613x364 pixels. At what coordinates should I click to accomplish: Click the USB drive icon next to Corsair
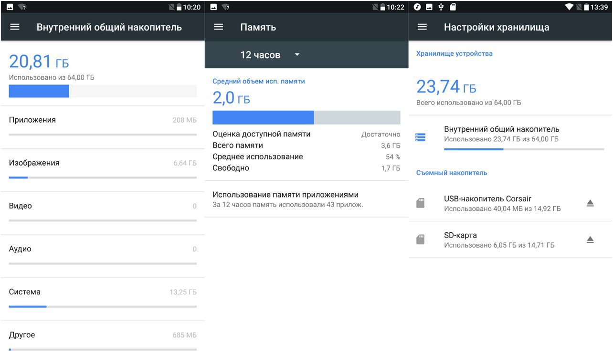[421, 202]
